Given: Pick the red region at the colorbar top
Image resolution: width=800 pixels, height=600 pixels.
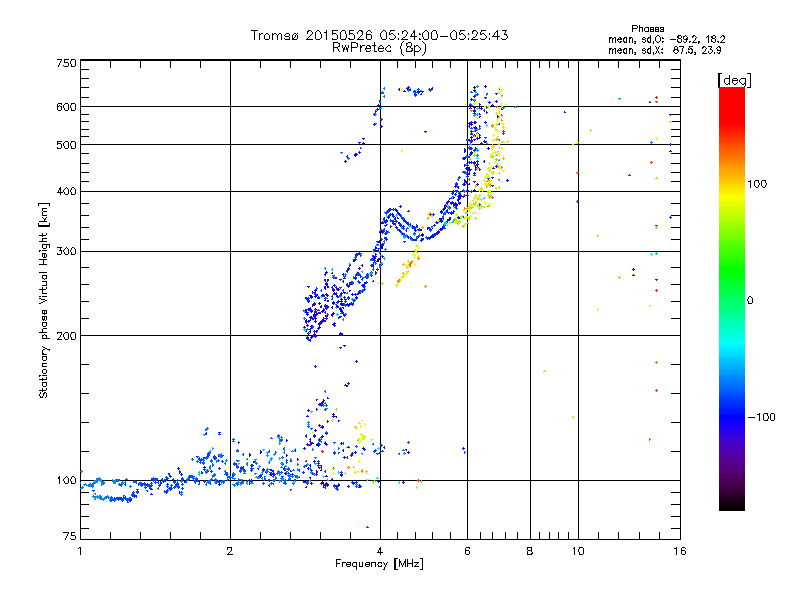Looking at the screenshot, I should tap(731, 98).
